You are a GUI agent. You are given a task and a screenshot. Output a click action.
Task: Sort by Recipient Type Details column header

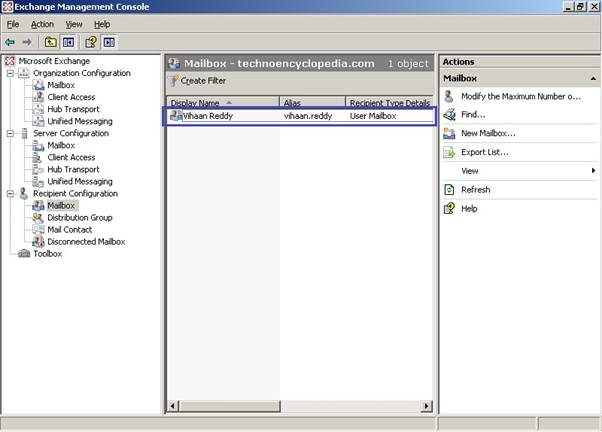coord(390,102)
